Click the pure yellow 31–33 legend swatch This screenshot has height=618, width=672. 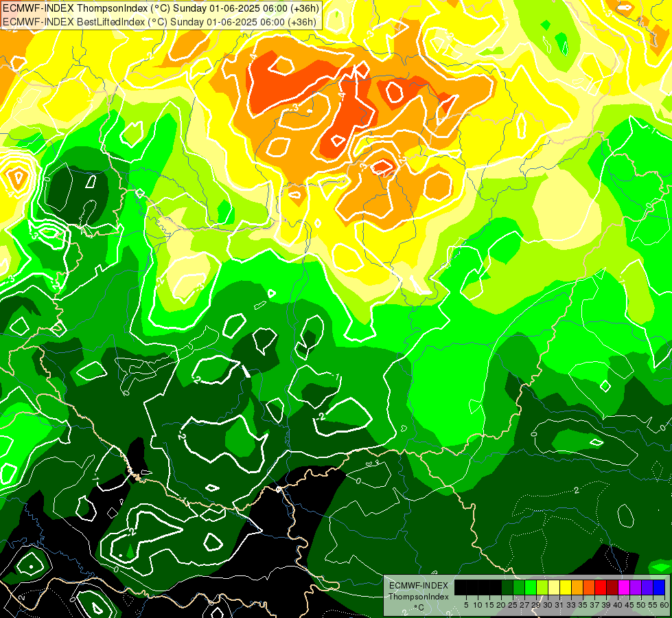pyautogui.click(x=566, y=587)
